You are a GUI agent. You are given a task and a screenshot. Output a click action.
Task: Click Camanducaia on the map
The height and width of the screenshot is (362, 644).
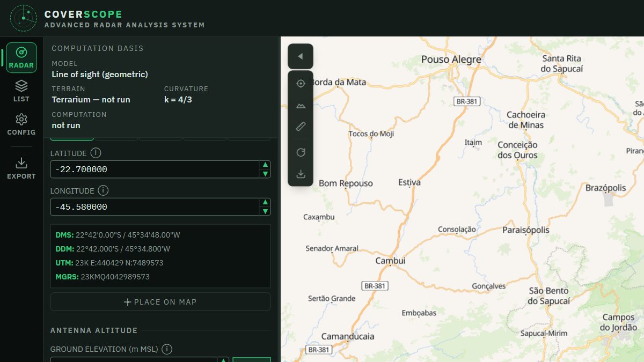pyautogui.click(x=348, y=336)
